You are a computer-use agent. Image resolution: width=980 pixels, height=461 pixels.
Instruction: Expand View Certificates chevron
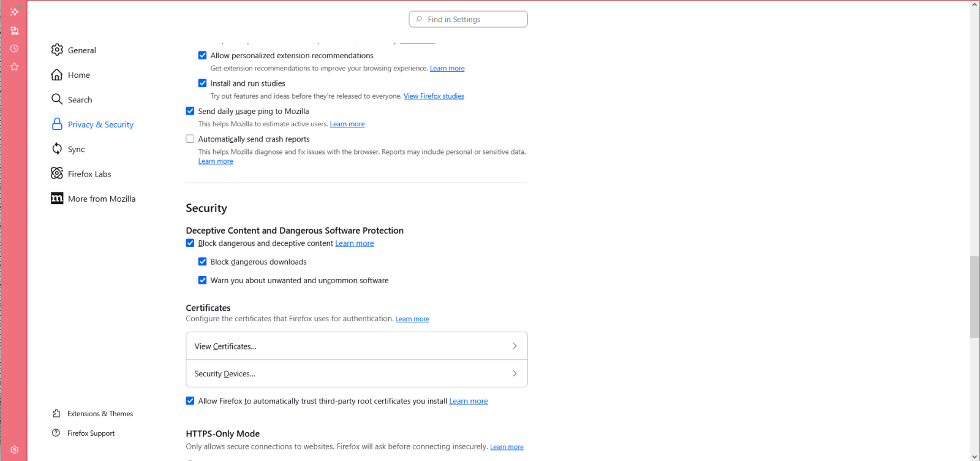point(514,346)
